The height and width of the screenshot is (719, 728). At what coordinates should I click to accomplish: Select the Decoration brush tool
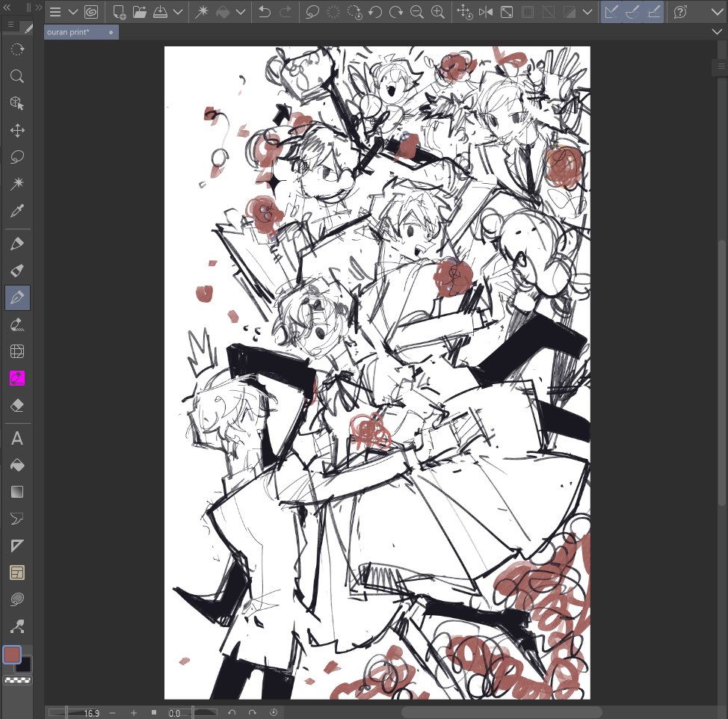point(17,324)
